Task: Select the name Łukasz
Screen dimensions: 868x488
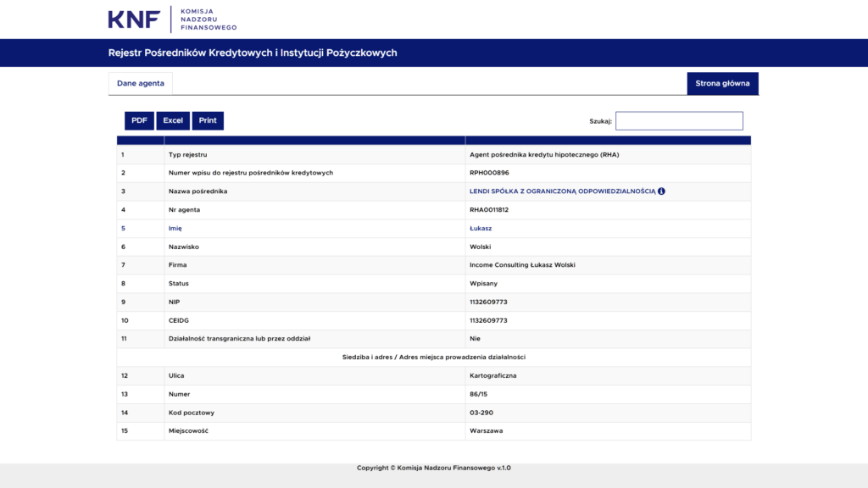Action: (x=481, y=229)
